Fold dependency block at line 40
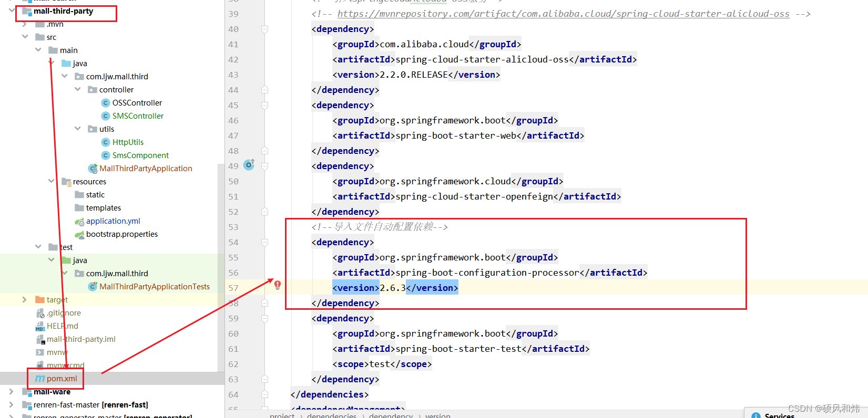Screen dimensions: 868x418 tap(265, 29)
